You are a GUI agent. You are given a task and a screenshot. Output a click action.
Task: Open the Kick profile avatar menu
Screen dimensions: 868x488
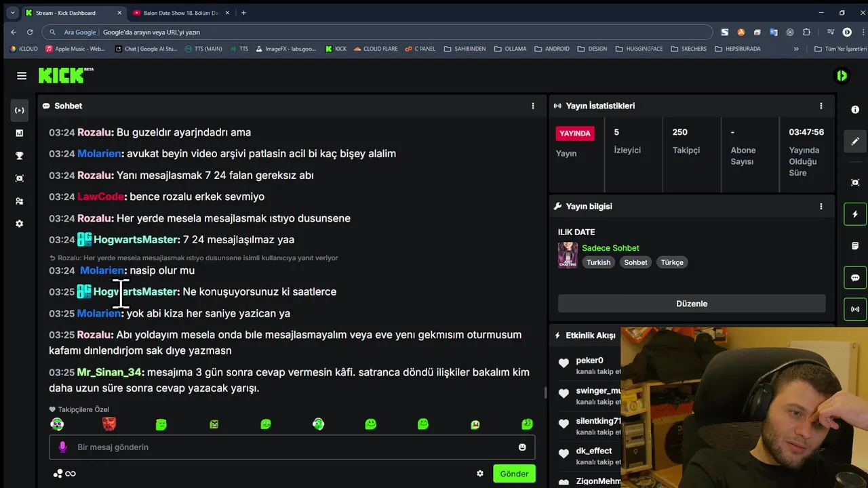tap(842, 76)
